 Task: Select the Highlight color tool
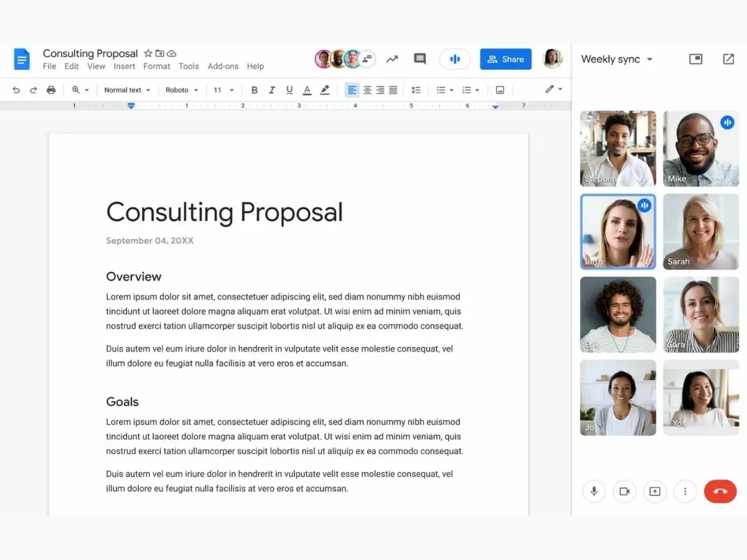pos(324,90)
